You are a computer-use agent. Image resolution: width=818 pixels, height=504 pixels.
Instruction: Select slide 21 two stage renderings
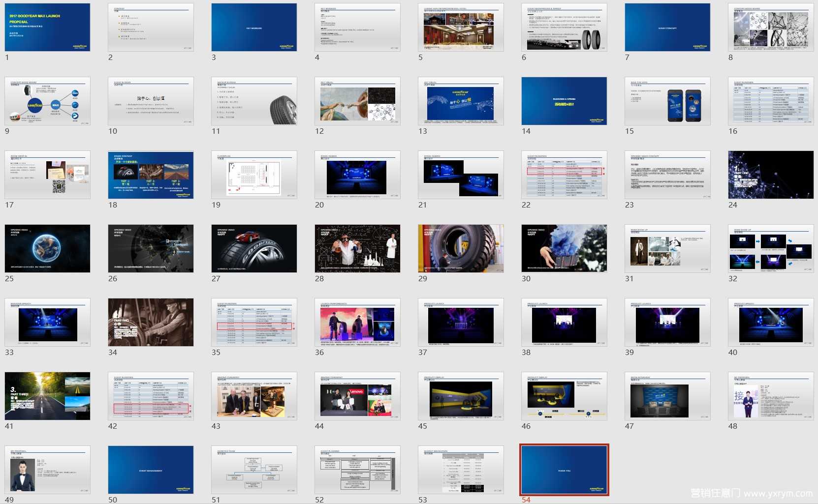tap(461, 175)
